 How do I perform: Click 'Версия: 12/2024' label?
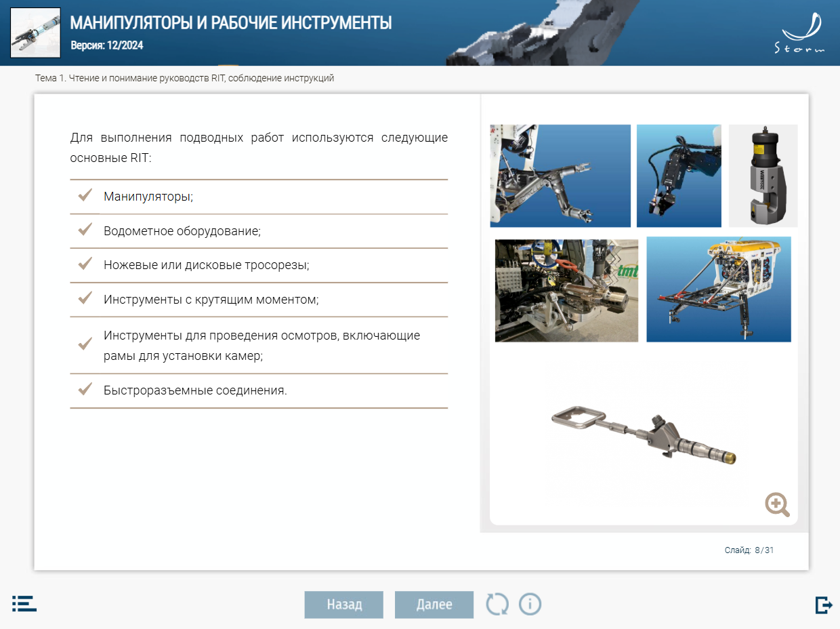click(x=107, y=46)
